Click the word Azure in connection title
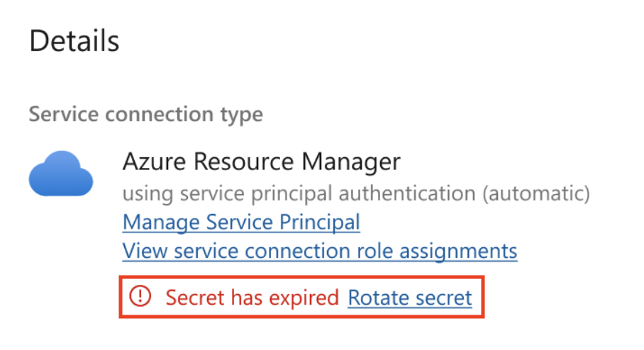 [150, 162]
